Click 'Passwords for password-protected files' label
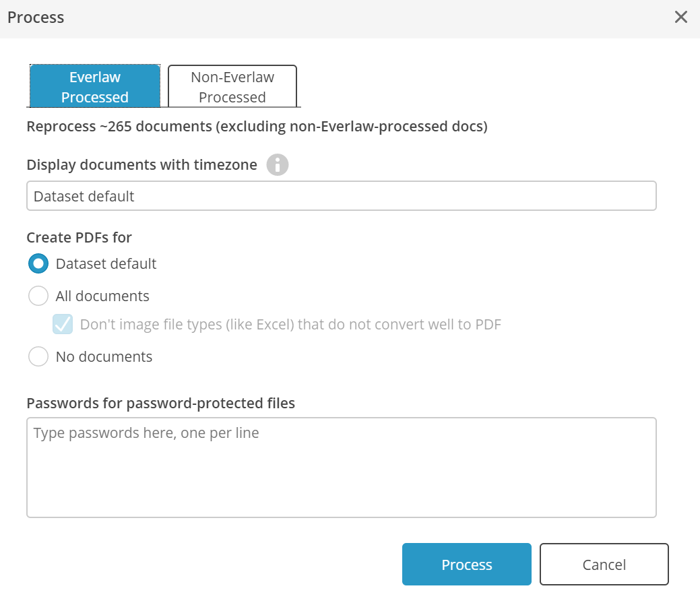Screen dimensions: 700x607 tap(161, 403)
